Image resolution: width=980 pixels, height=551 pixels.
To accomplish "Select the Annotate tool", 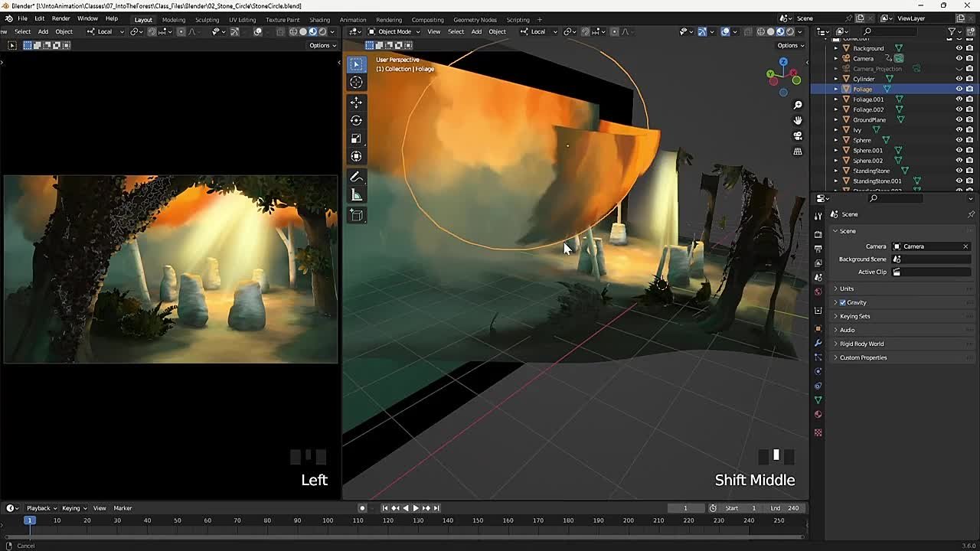I will point(356,177).
